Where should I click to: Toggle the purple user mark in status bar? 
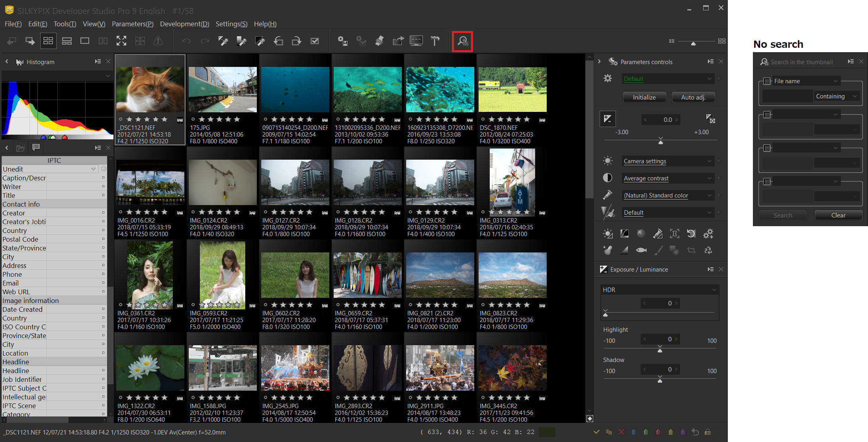tap(683, 432)
